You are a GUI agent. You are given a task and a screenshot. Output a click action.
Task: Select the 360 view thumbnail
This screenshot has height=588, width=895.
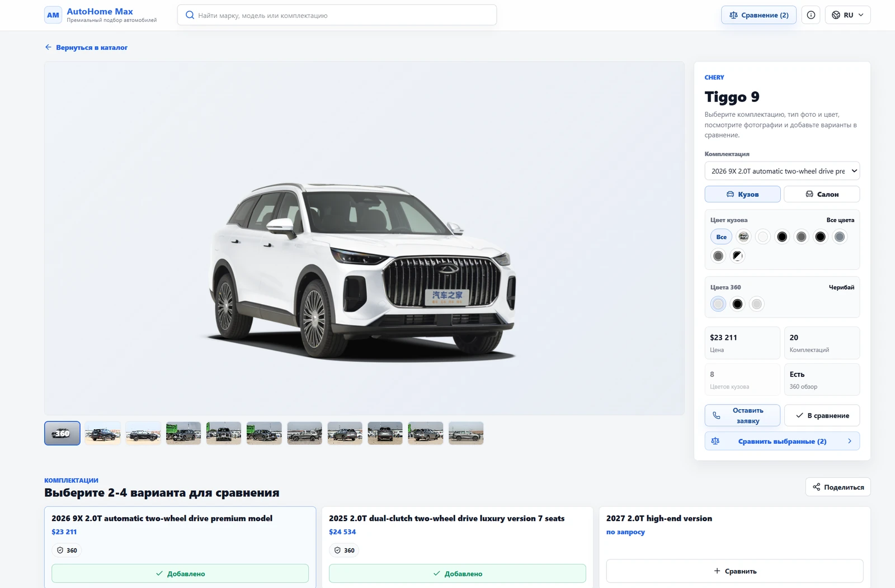tap(62, 433)
